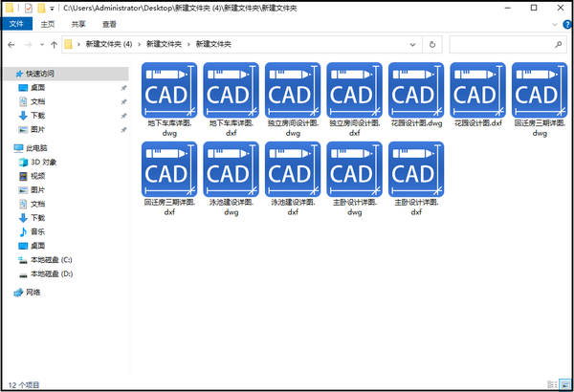
Task: Select the 泳池建设详图.dxf file icon
Action: coord(293,169)
